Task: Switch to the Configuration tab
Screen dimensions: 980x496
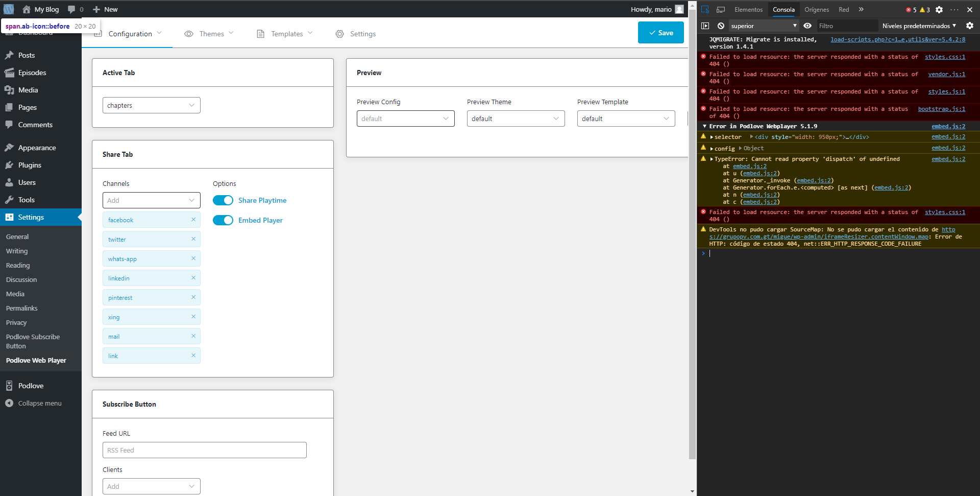Action: click(x=128, y=34)
